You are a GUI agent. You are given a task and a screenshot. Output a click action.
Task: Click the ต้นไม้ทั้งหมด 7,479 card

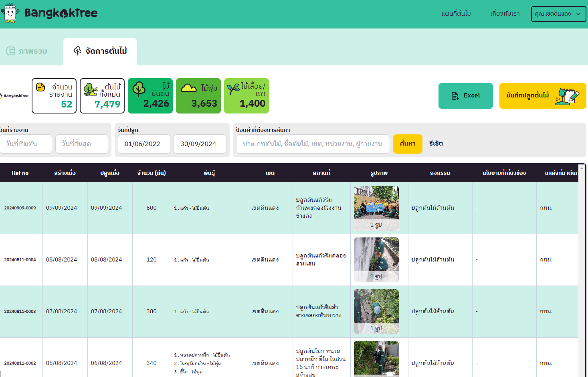[x=102, y=96]
